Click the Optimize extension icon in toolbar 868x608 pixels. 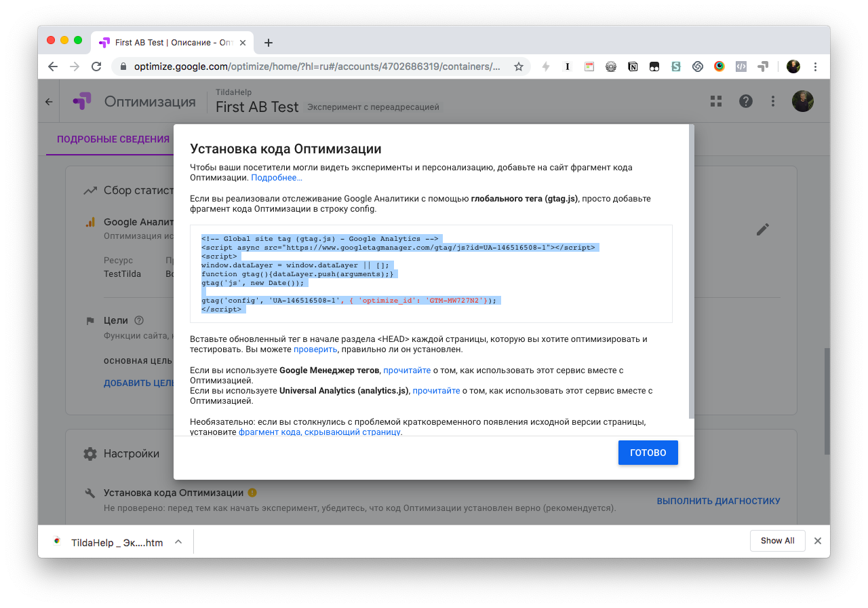[x=763, y=66]
